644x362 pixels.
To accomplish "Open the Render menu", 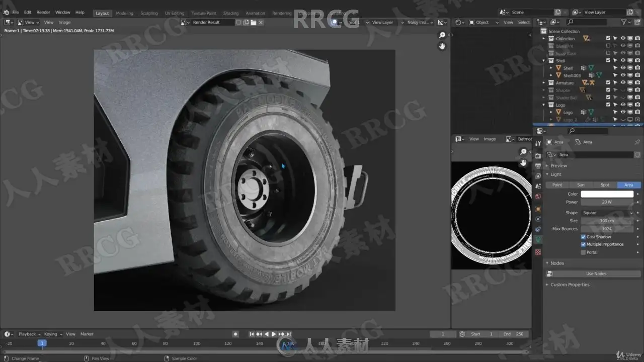I will point(43,12).
